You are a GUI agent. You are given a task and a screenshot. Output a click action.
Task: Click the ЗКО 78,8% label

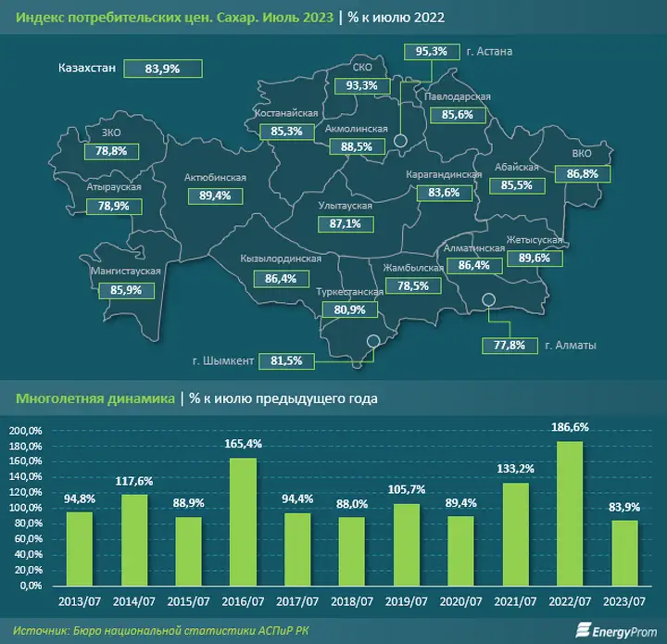111,151
